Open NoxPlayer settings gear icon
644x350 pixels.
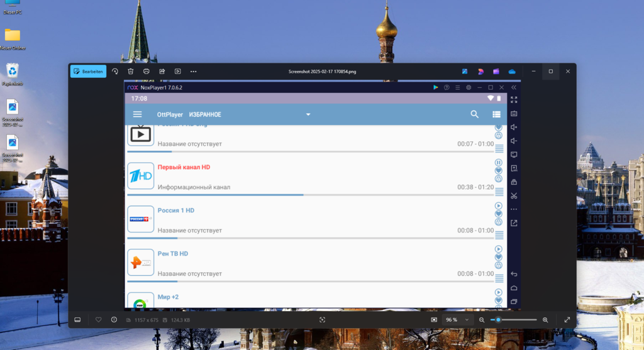point(469,87)
